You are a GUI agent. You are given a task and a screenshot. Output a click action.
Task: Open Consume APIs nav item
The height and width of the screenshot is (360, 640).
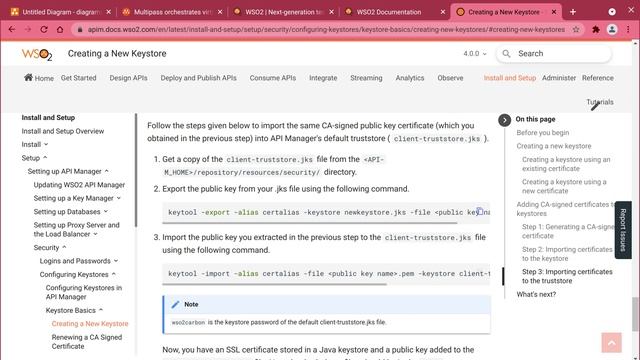273,78
